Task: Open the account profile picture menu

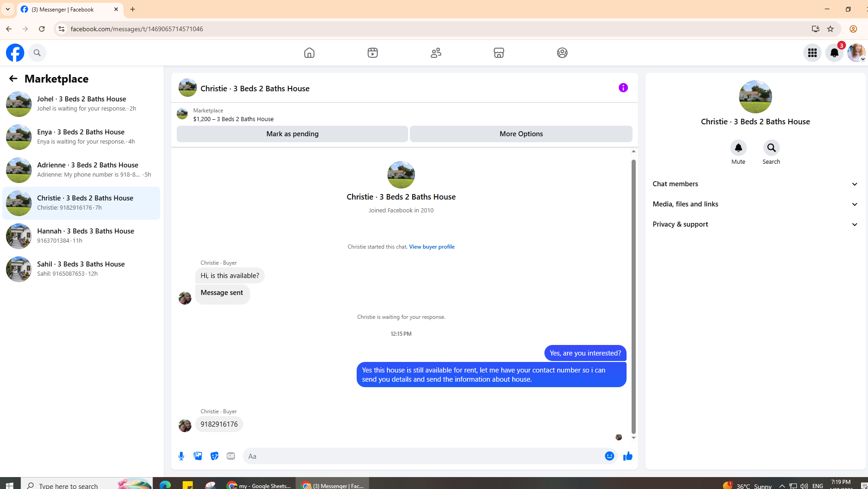Action: click(856, 53)
